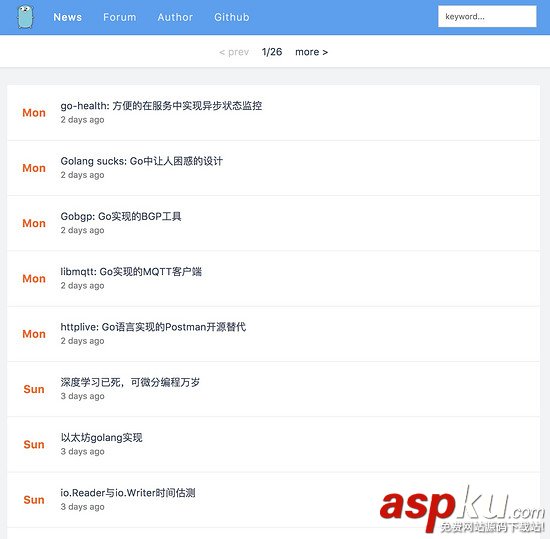
Task: Click '2 days ago' under go-health
Action: (x=82, y=120)
